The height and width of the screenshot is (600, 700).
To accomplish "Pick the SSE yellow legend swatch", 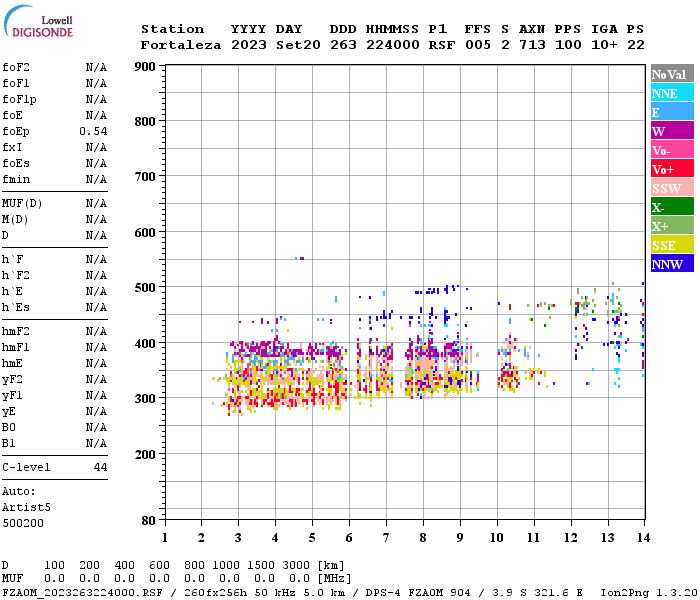I will click(672, 245).
